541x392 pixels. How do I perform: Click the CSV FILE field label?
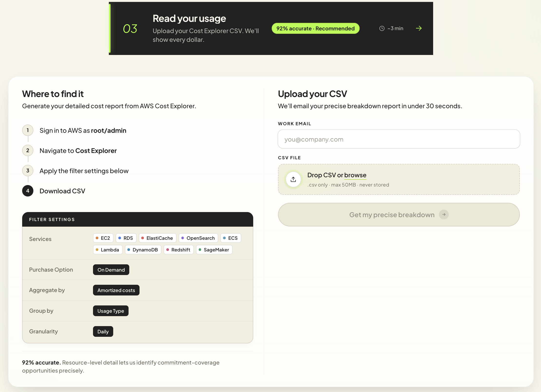[x=289, y=158]
